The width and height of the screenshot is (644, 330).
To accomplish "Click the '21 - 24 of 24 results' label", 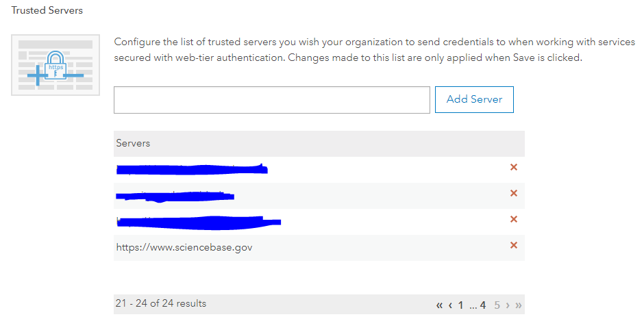I will 161,303.
